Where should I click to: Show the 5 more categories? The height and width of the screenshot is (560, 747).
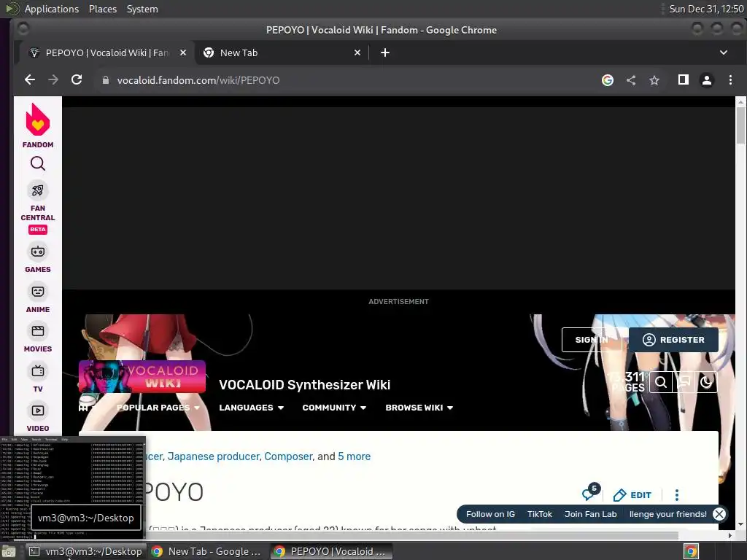pos(354,456)
